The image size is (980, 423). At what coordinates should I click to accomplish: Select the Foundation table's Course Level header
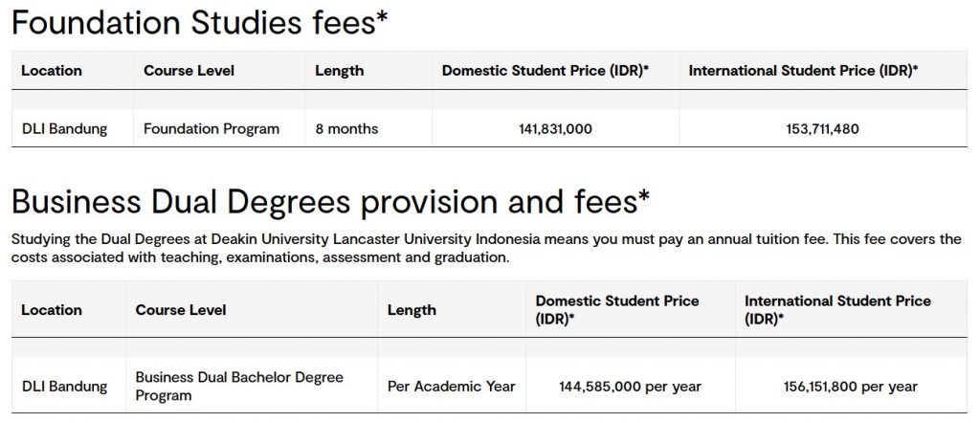point(189,71)
